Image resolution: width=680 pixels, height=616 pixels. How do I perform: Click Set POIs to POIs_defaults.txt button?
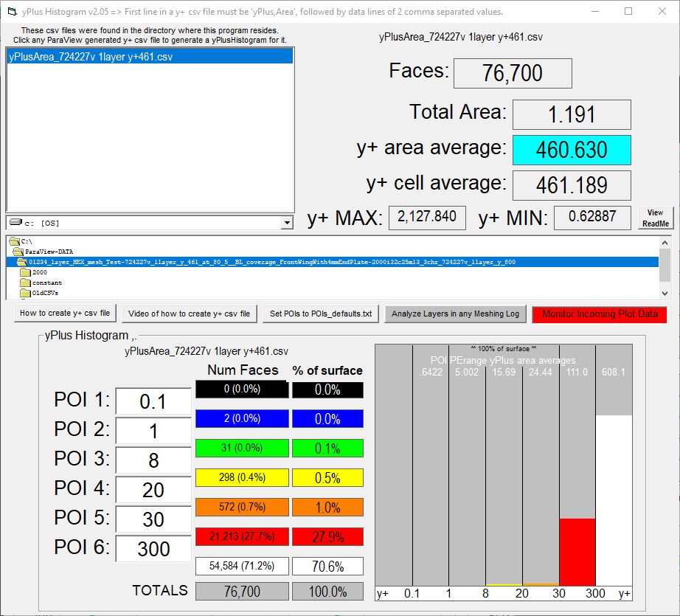(321, 314)
